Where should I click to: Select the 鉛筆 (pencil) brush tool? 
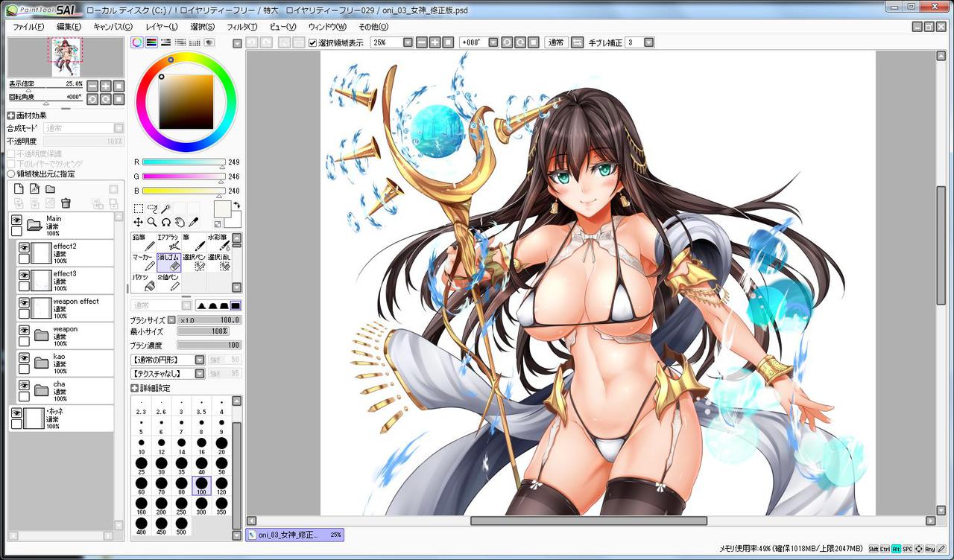click(x=143, y=242)
